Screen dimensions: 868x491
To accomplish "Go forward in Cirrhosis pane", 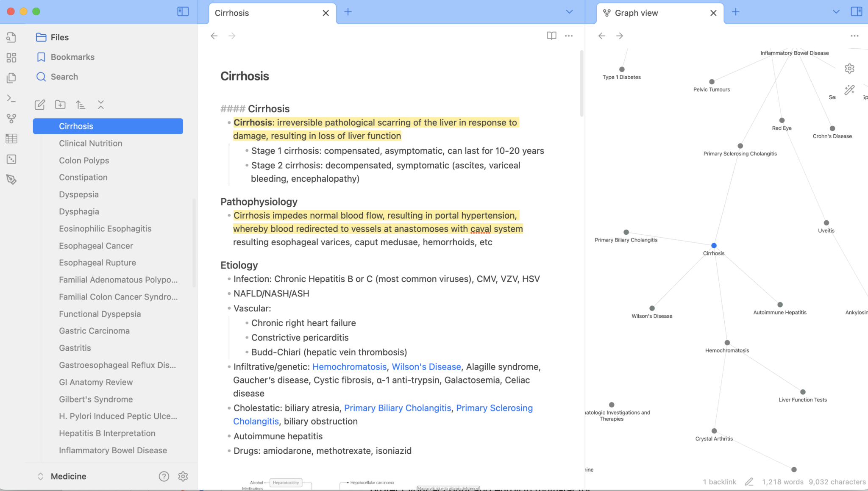I will (232, 36).
